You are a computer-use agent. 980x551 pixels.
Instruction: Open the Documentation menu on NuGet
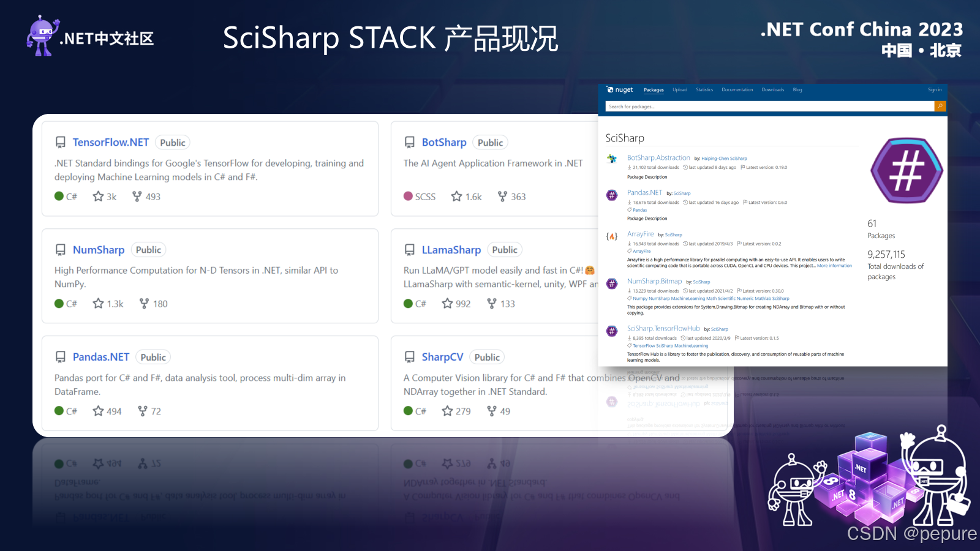(737, 90)
